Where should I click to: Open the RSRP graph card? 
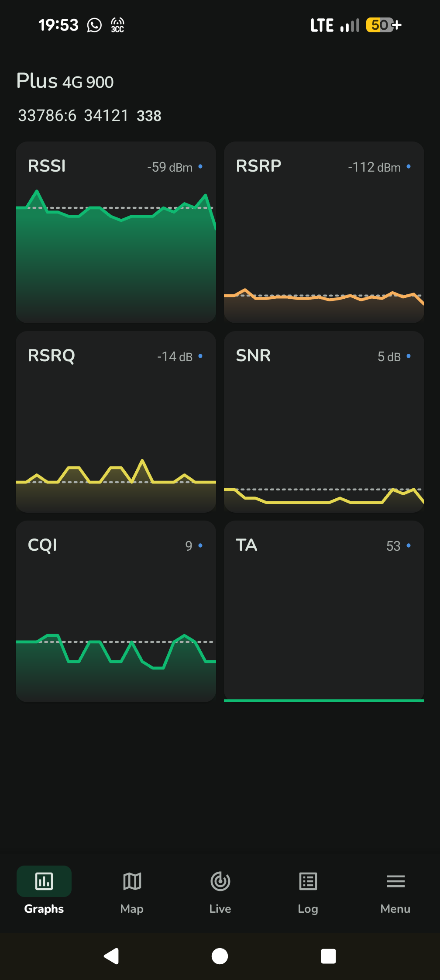[324, 232]
